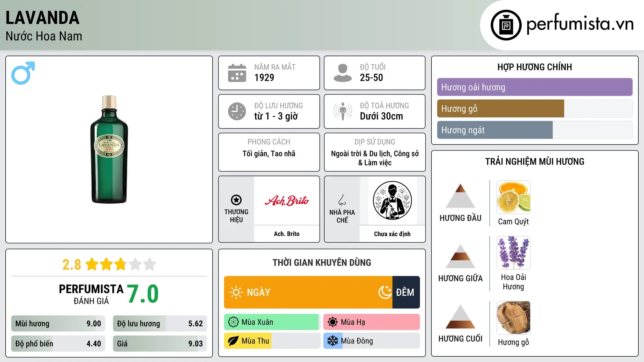Viewport: 644px width, 362px height.
Task: Click the Trải nghiệm mùi hương heading
Action: (x=535, y=162)
